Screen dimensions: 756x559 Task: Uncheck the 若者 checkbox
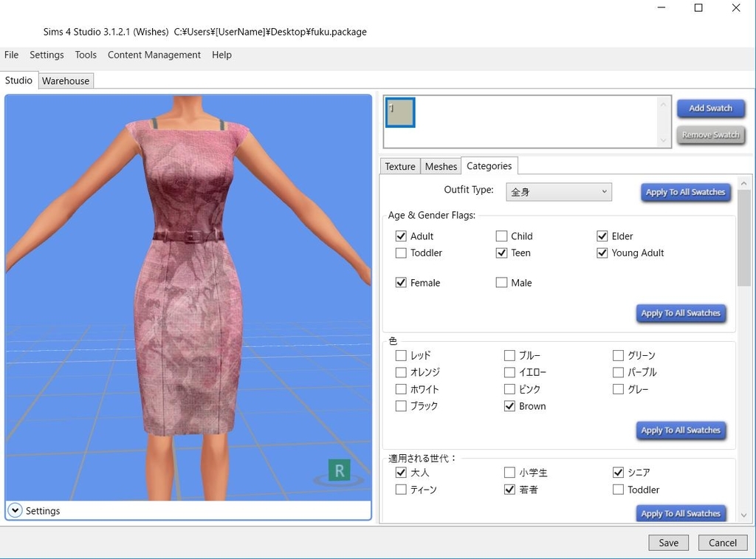click(509, 490)
